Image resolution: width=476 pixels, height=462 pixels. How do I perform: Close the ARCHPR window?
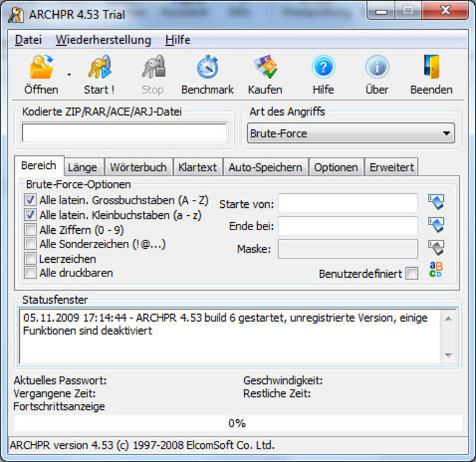click(x=445, y=11)
